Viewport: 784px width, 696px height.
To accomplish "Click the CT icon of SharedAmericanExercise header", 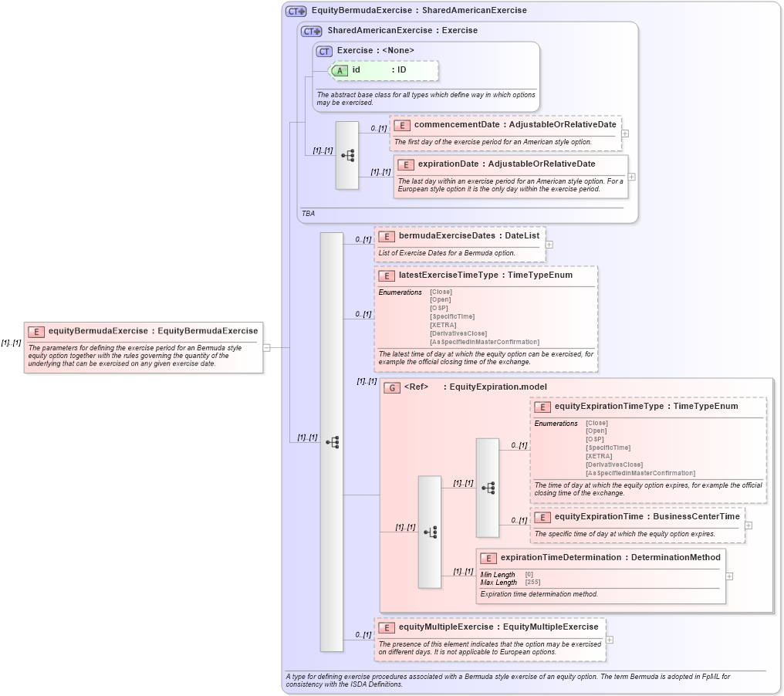I will point(312,30).
